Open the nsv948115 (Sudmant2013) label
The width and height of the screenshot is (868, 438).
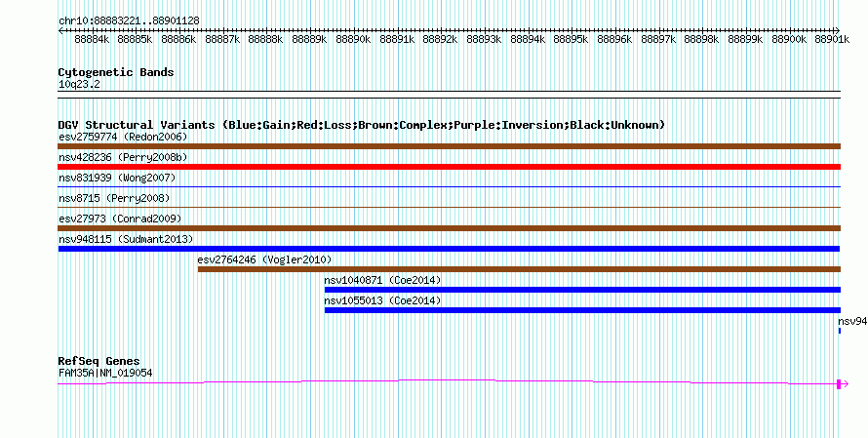(x=126, y=239)
